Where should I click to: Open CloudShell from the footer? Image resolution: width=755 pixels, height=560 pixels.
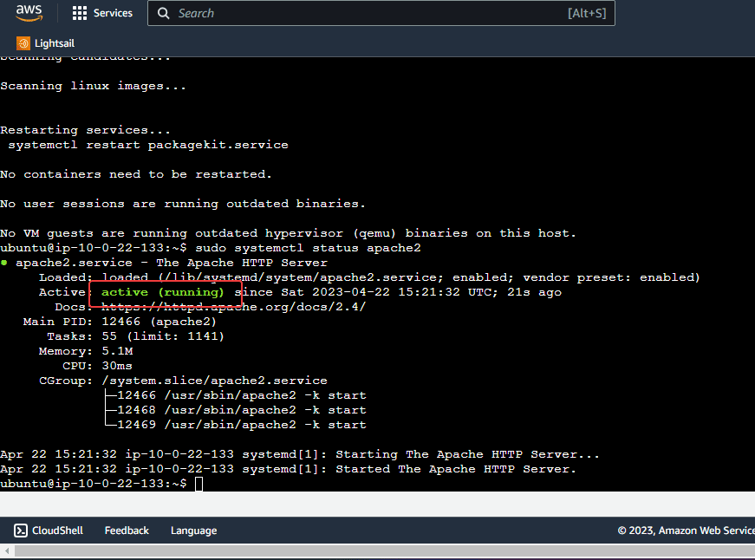pos(49,531)
